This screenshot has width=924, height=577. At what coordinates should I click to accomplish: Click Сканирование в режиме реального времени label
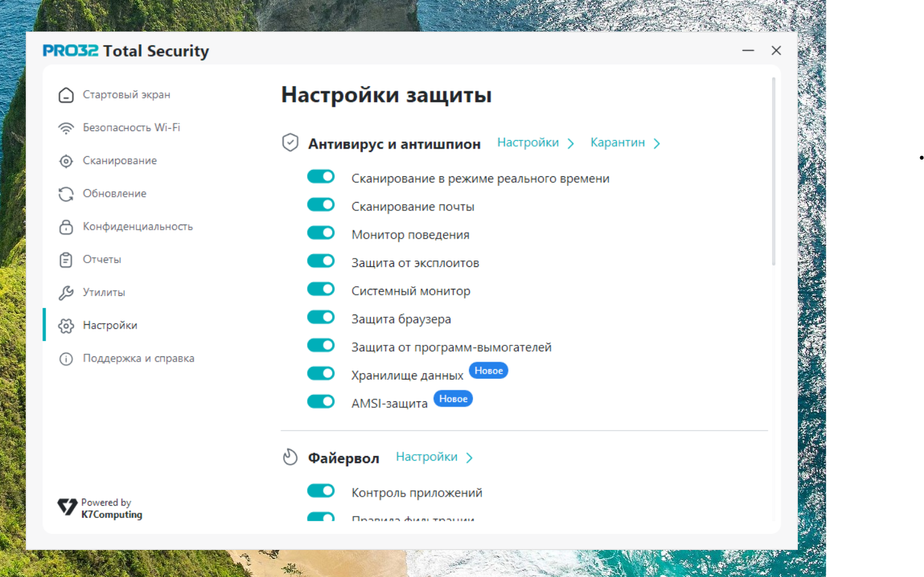480,178
